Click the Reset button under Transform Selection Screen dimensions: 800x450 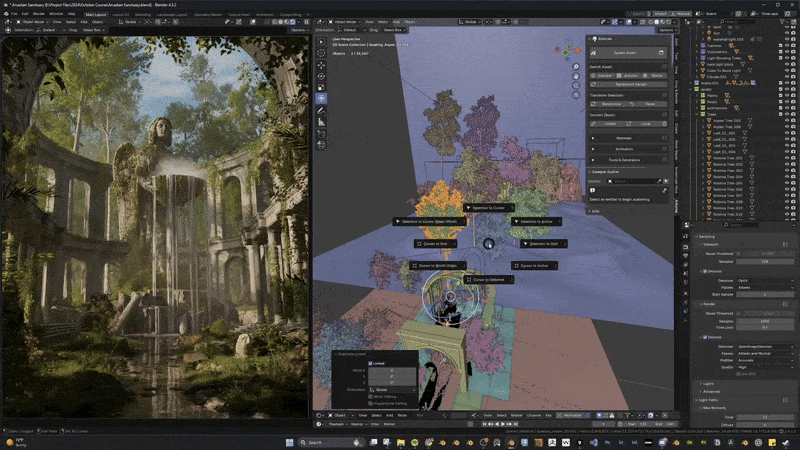[647, 104]
